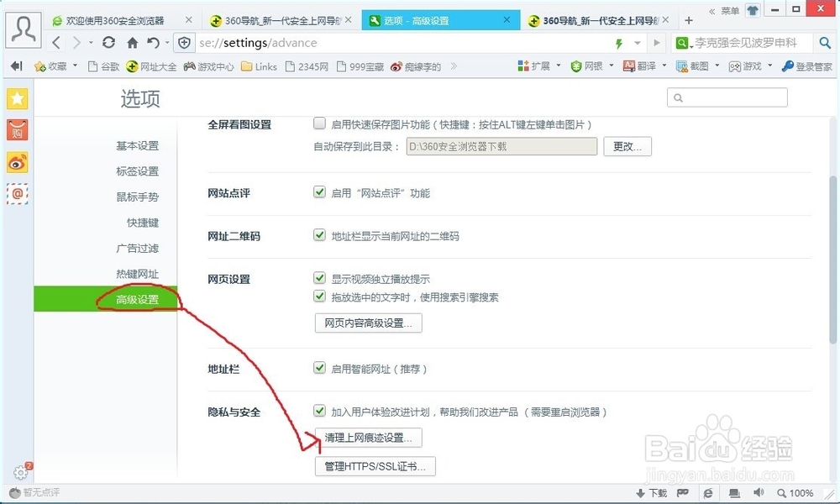Switch browser kernel via IE icon in status bar
This screenshot has width=840, height=504.
[x=707, y=493]
